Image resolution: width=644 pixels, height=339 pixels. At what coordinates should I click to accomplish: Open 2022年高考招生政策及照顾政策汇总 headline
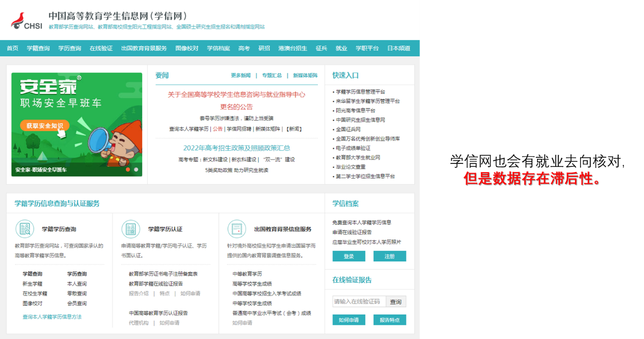pyautogui.click(x=236, y=148)
